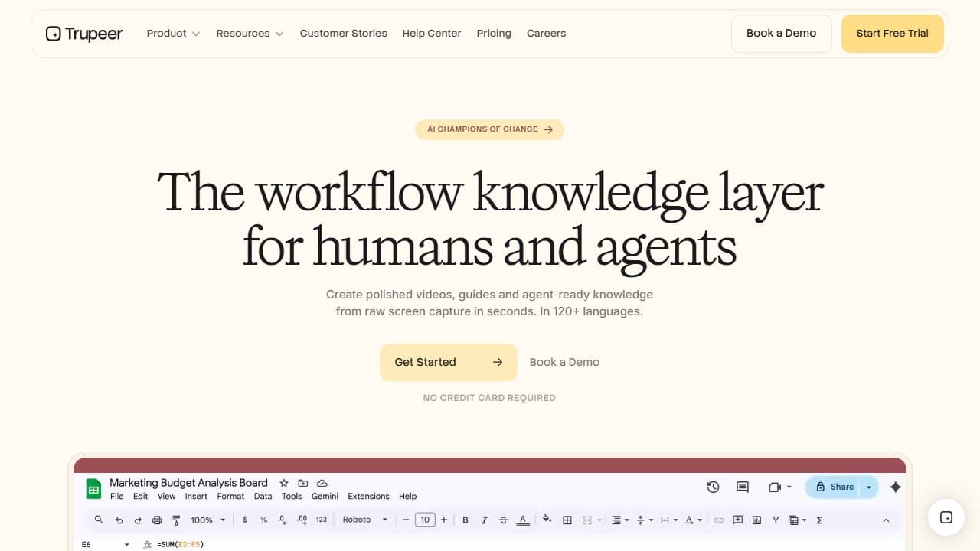Open version history clock icon

pos(713,487)
